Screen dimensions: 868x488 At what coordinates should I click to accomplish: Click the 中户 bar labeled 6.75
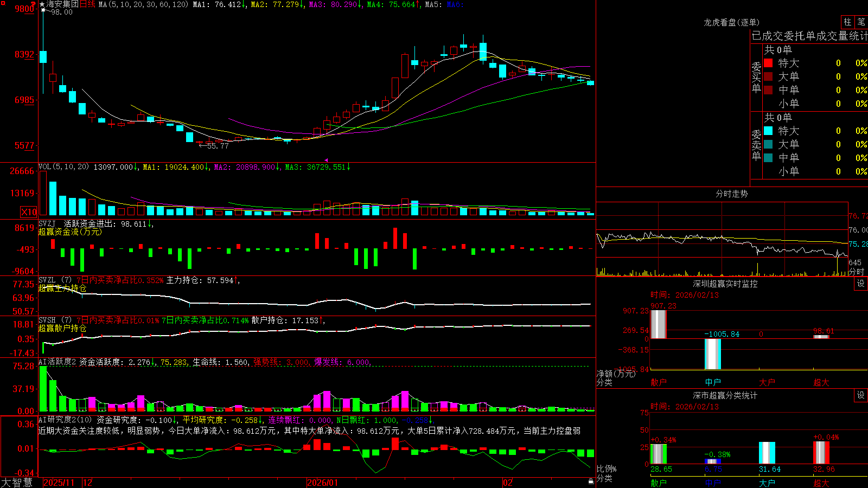point(713,461)
